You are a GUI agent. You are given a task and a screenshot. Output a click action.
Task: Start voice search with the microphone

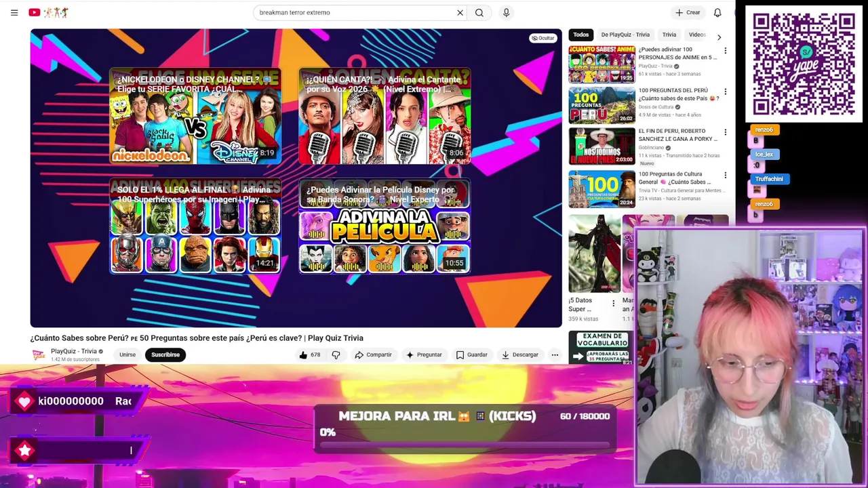click(506, 12)
